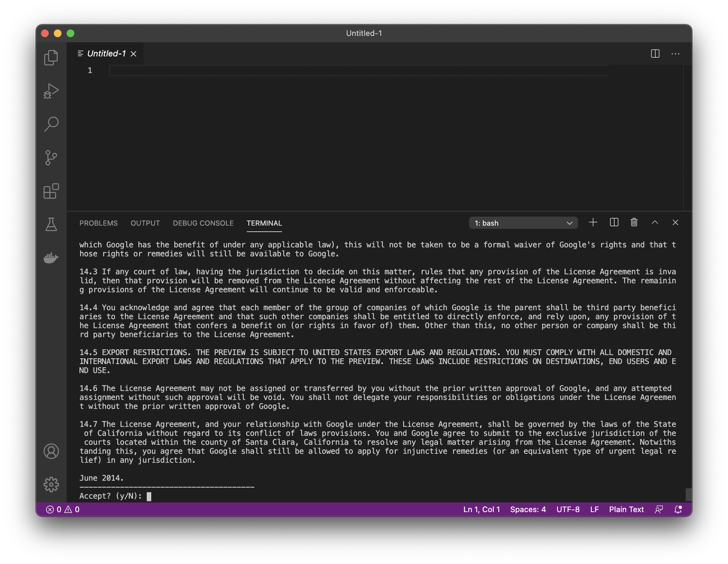This screenshot has width=728, height=564.
Task: Close the Untitled-1 editor tab
Action: click(x=133, y=54)
